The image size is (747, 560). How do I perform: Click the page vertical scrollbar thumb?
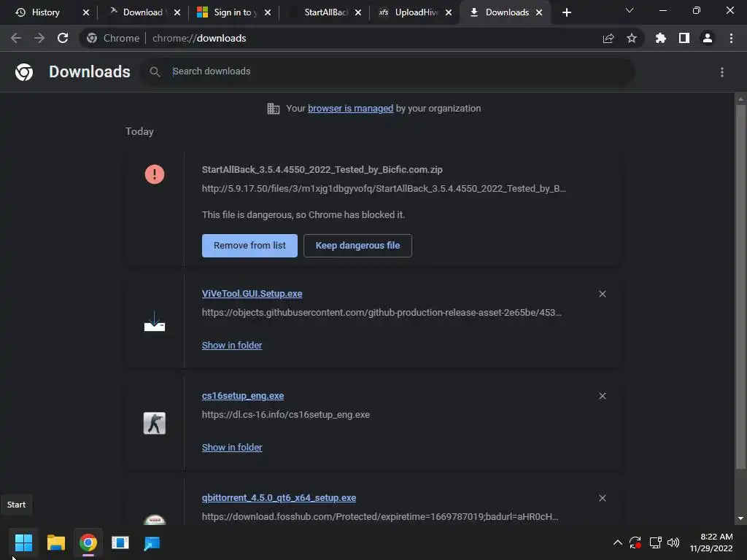click(740, 286)
